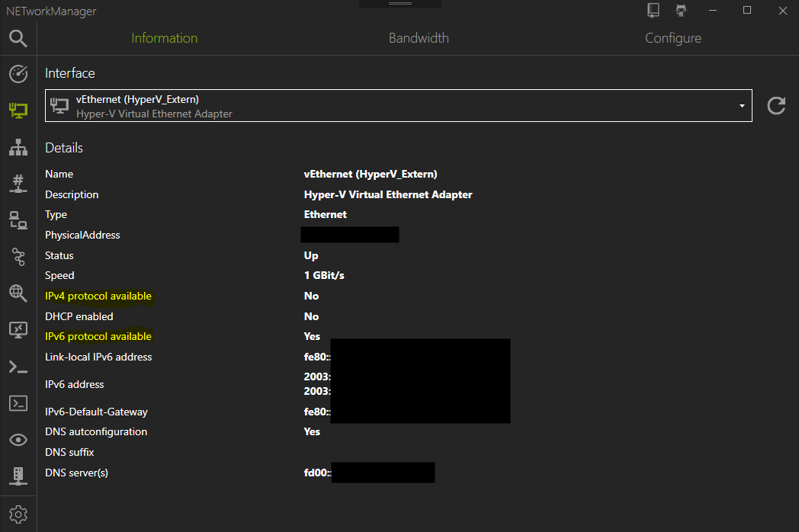Switch to the Configure tab
This screenshot has height=532, width=799.
coord(673,37)
